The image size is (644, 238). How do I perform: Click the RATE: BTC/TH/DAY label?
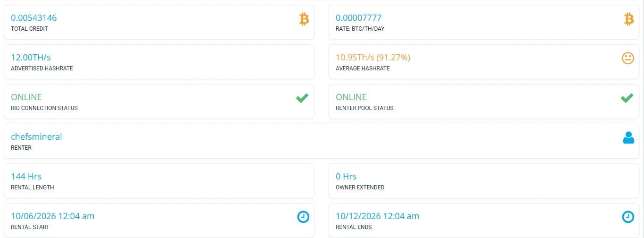click(360, 28)
